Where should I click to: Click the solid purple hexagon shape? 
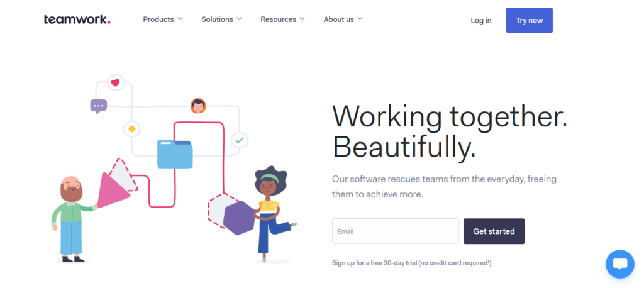(240, 218)
